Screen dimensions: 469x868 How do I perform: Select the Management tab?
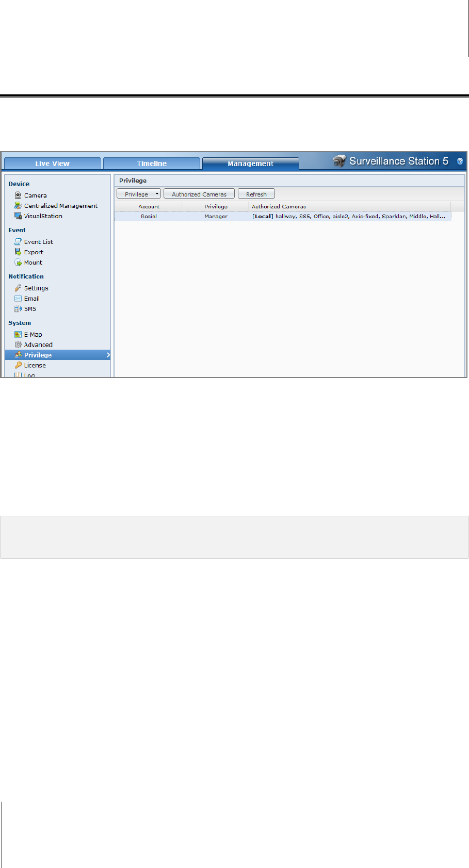point(251,163)
